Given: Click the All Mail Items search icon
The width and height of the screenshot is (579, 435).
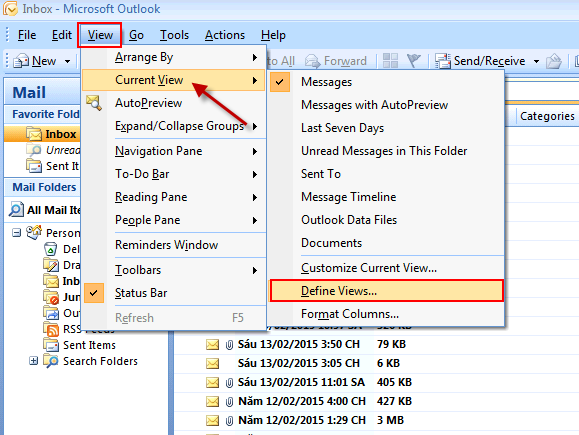Looking at the screenshot, I should tap(16, 209).
